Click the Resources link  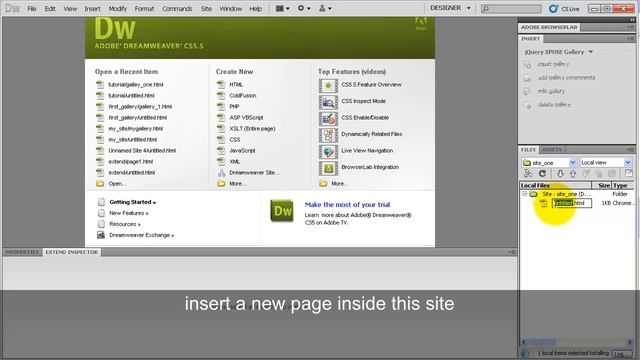point(124,224)
